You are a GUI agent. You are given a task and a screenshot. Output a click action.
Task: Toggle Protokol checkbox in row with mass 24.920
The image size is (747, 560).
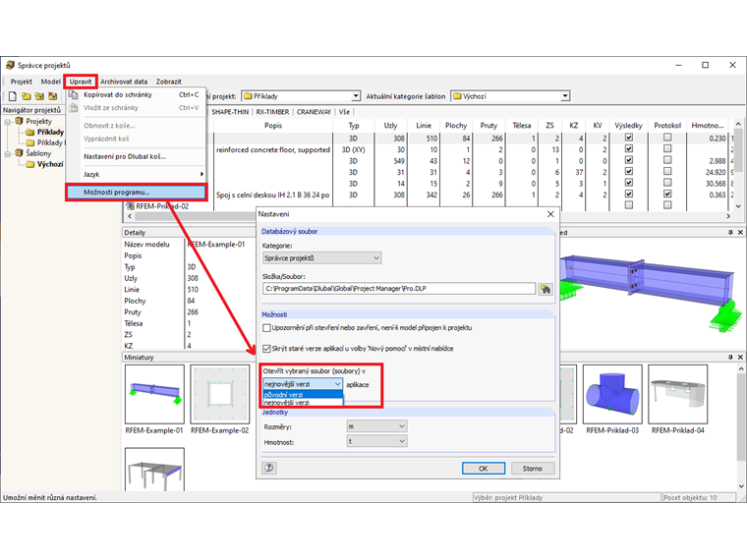[667, 171]
